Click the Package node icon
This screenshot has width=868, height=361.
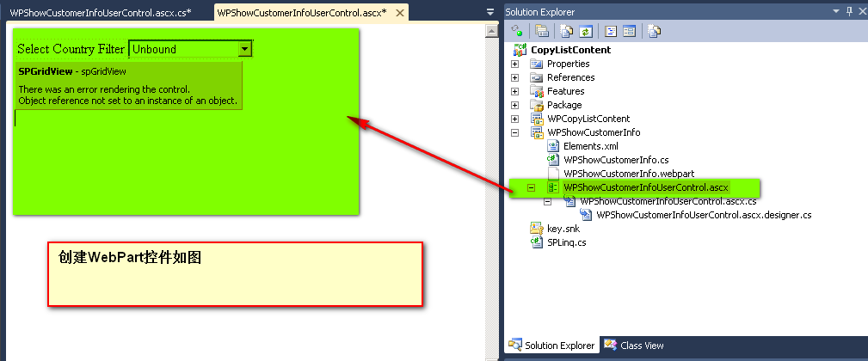(537, 105)
